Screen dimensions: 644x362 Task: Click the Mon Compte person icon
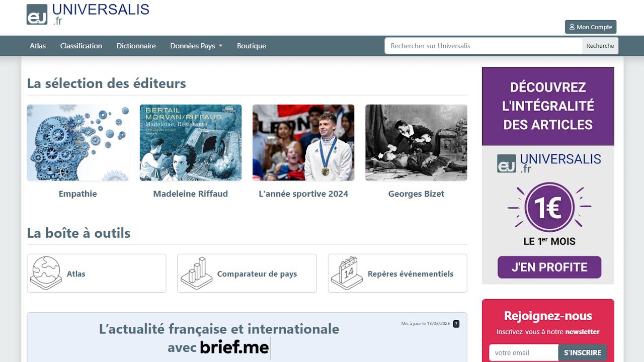pos(572,27)
